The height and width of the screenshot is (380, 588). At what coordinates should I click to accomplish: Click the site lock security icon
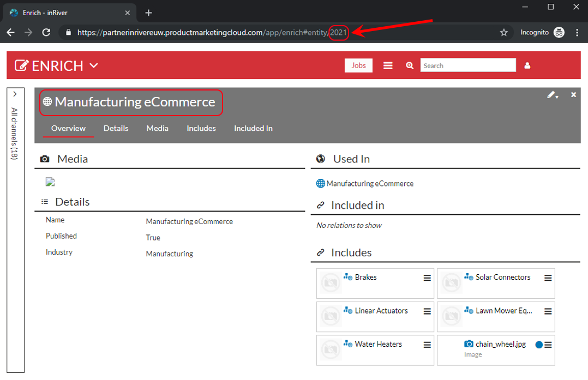pos(68,33)
